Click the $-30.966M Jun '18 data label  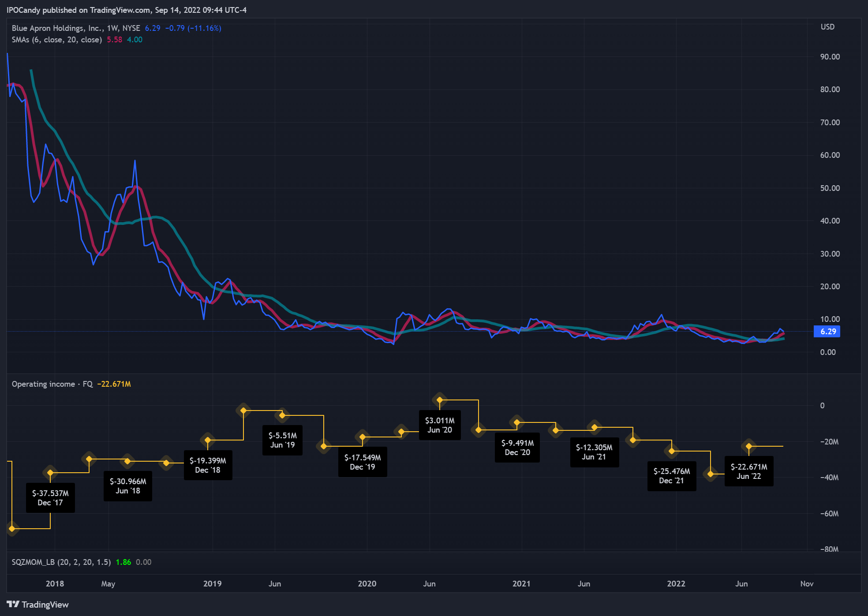tap(127, 486)
